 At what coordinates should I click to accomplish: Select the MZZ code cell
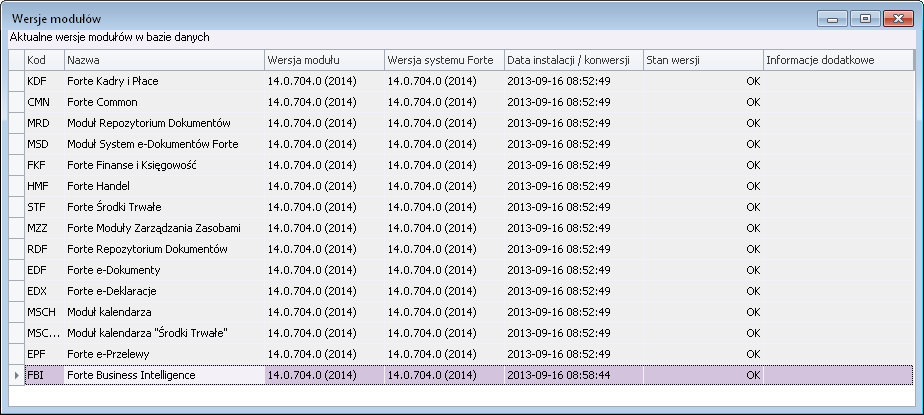tap(45, 228)
